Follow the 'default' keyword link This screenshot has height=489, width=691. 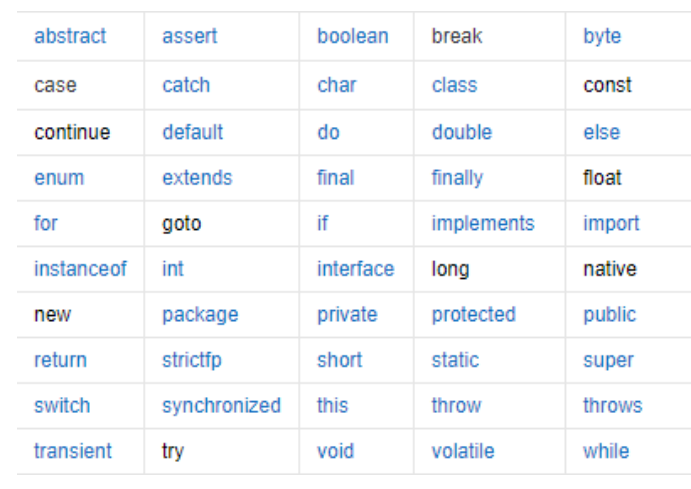[x=193, y=132]
